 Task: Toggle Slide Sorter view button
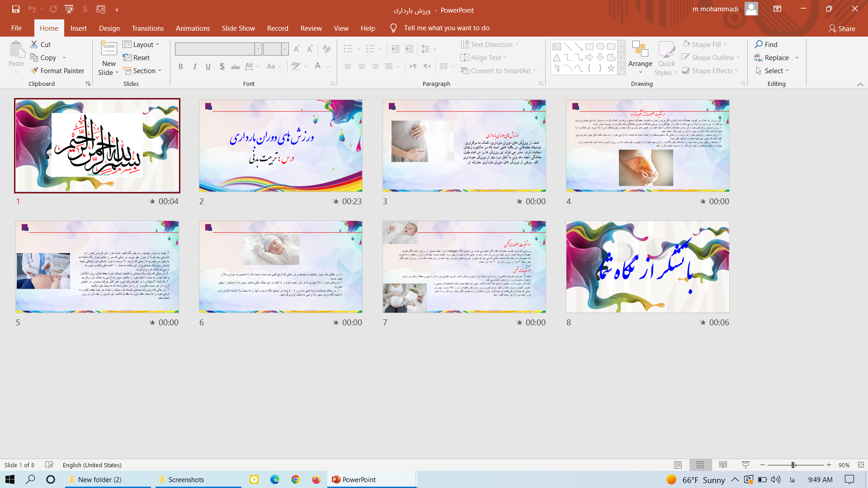click(x=700, y=465)
